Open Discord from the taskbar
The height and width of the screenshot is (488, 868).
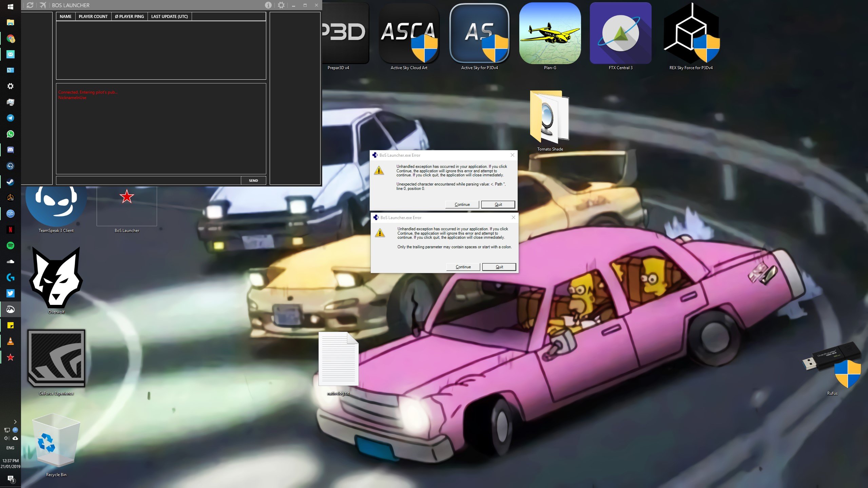pos(11,150)
